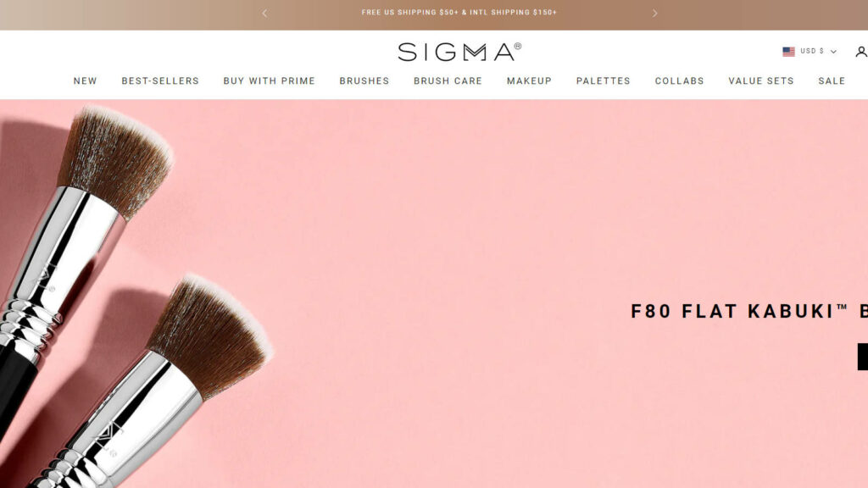Viewport: 868px width, 488px height.
Task: Open the BEST-SELLERS menu
Action: (160, 80)
